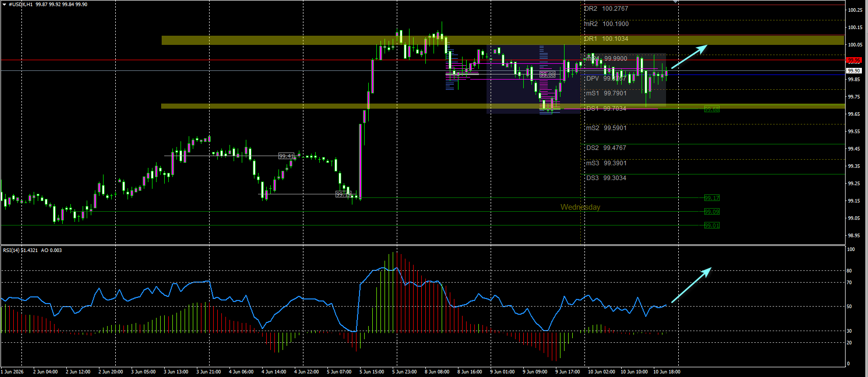Click the 3 Jun 21:00 time axis label
The height and width of the screenshot is (377, 868).
tap(209, 372)
